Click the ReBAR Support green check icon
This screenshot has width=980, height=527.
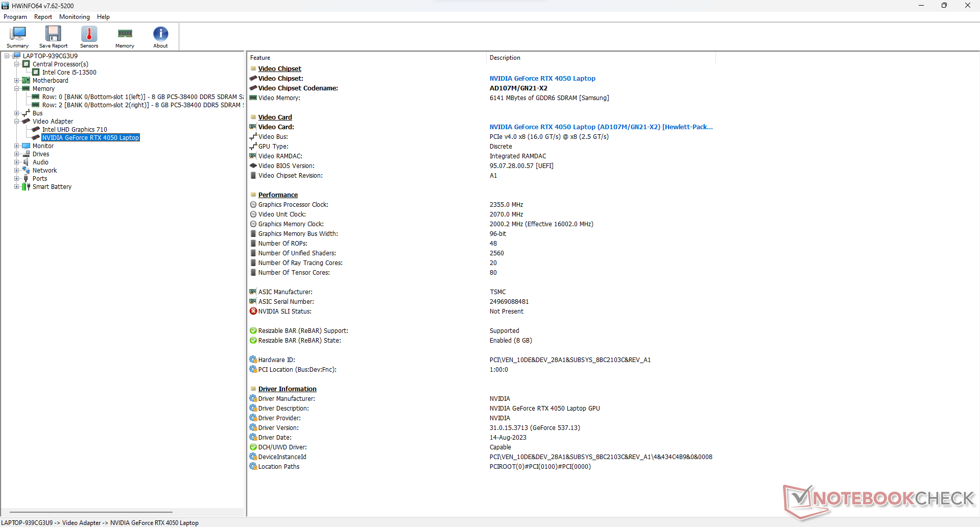tap(253, 330)
